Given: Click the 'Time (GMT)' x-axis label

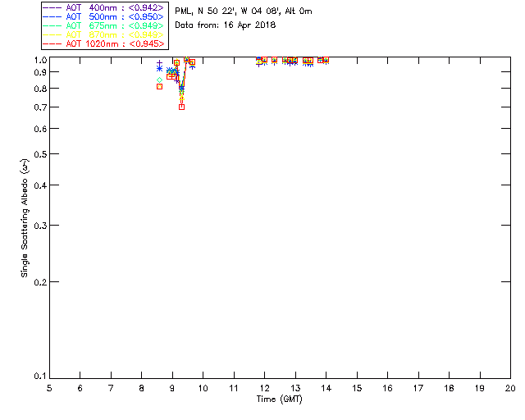Looking at the screenshot, I should [280, 399].
